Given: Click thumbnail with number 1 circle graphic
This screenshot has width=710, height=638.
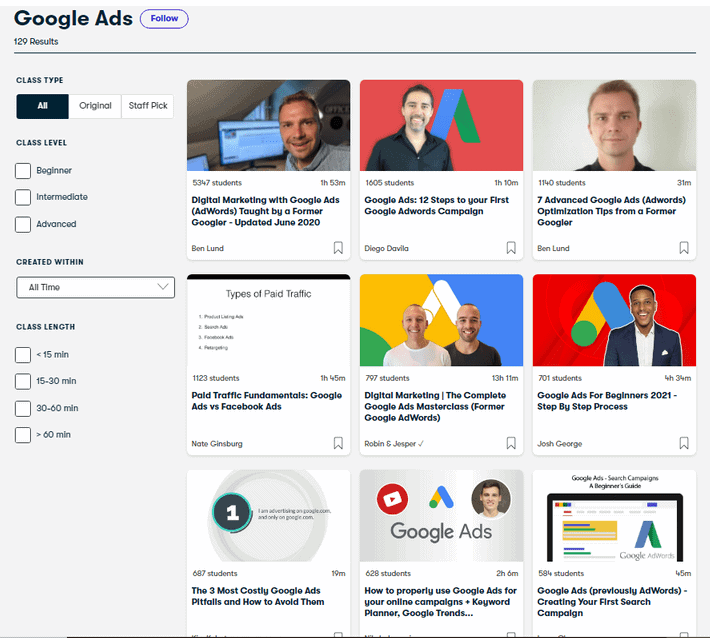Looking at the screenshot, I should point(269,516).
